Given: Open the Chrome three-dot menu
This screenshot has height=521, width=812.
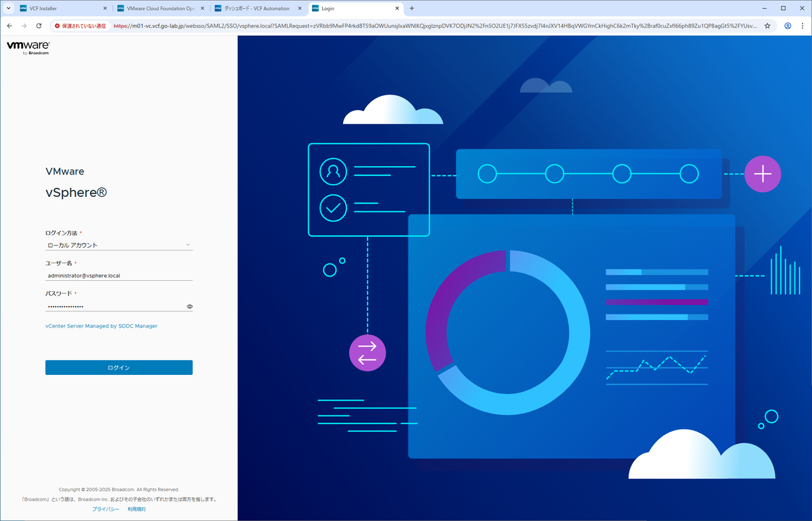Looking at the screenshot, I should (x=803, y=26).
